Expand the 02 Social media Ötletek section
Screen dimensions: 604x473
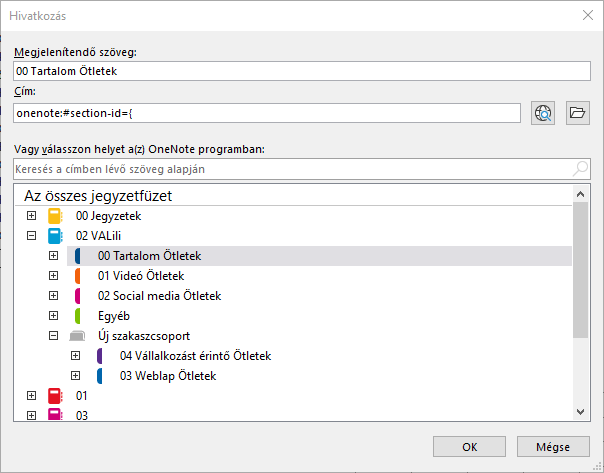pyautogui.click(x=53, y=296)
